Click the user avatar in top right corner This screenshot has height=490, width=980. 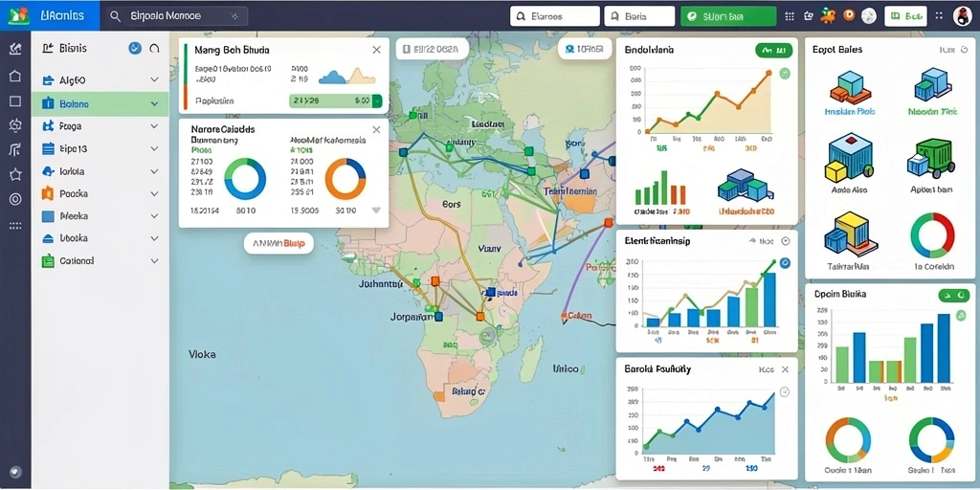point(963,16)
